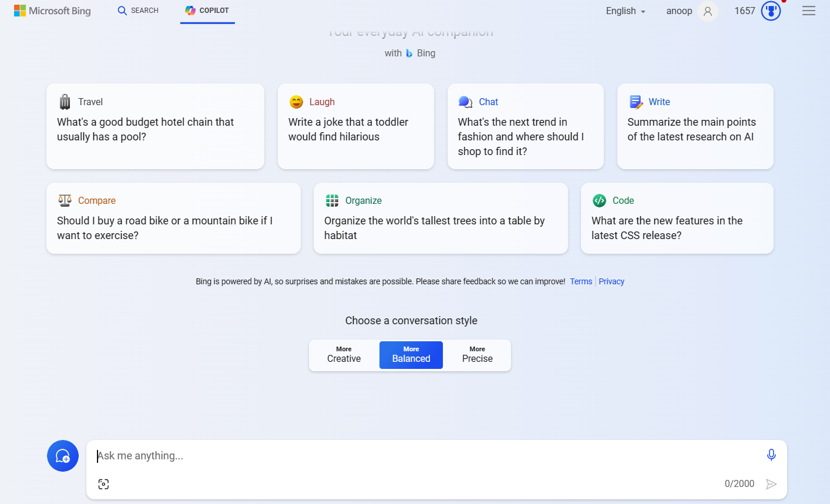Click the send arrow icon

click(771, 484)
